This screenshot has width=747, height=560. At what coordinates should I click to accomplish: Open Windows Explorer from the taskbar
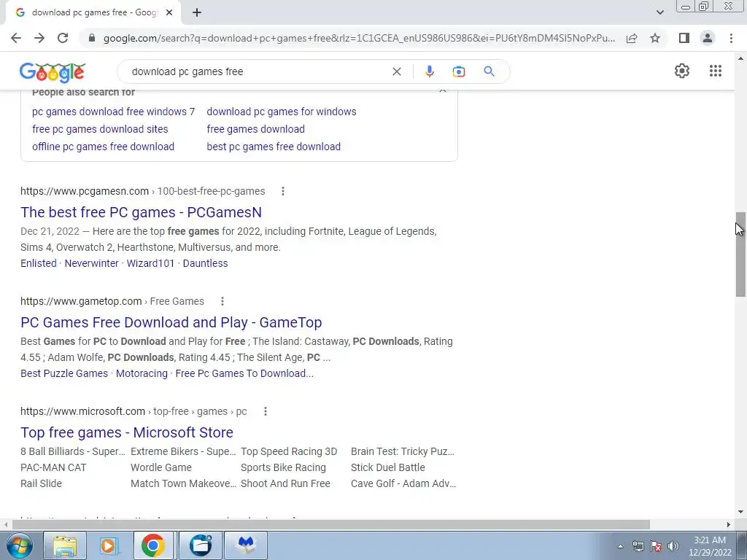point(65,545)
